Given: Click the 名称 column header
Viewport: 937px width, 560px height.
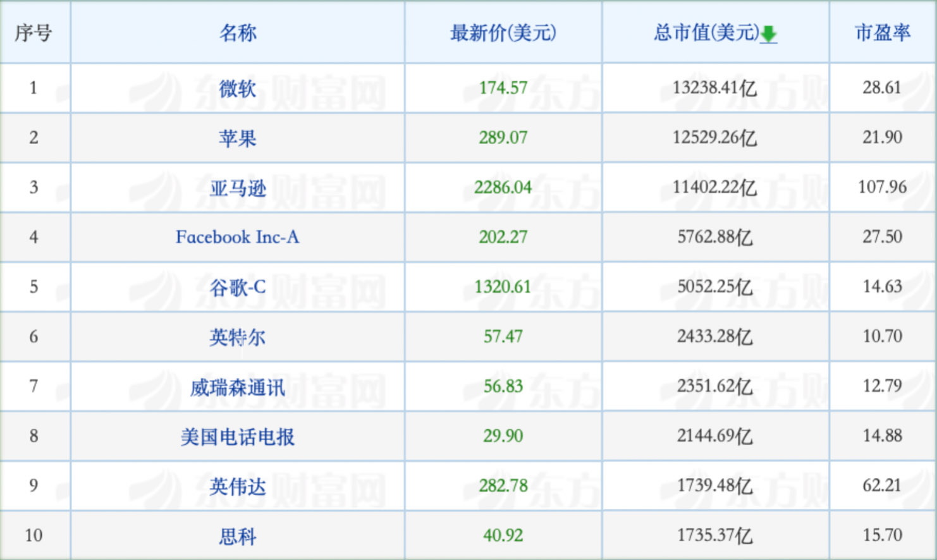Looking at the screenshot, I should pos(238,32).
